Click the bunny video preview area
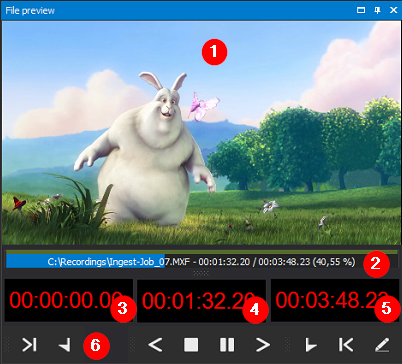 click(x=201, y=133)
